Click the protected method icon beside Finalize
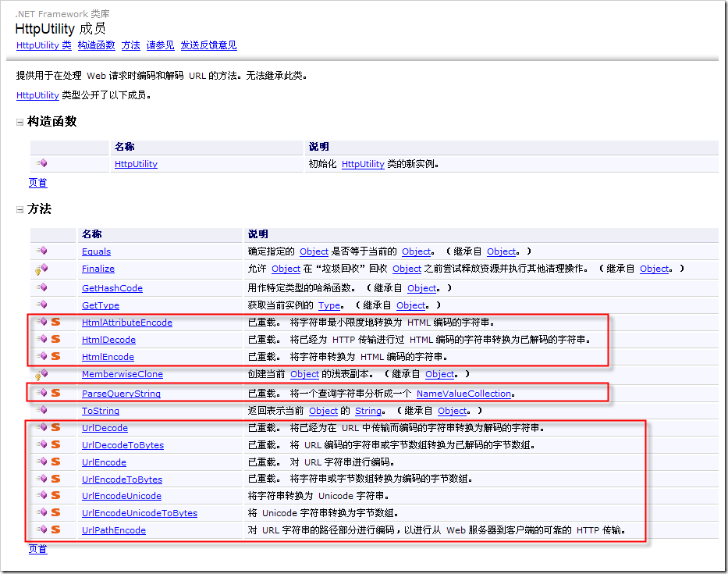 (x=41, y=269)
